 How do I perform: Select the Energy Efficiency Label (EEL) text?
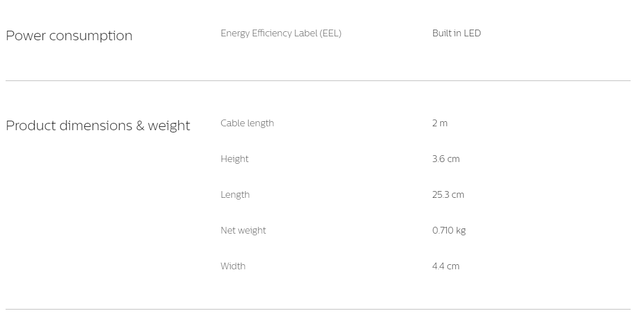[x=281, y=34]
